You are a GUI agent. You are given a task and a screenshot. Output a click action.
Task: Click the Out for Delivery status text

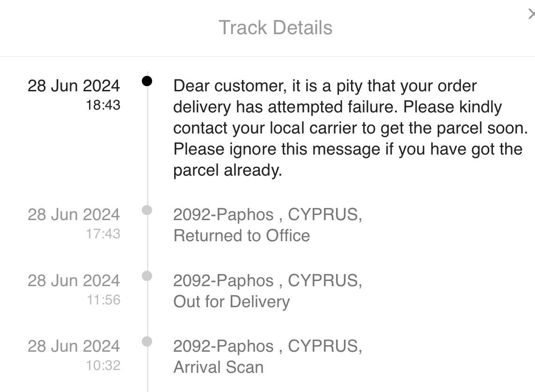click(x=231, y=302)
